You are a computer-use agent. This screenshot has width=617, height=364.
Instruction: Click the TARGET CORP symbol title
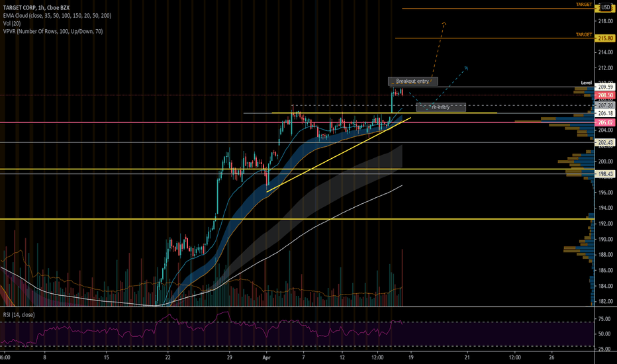[36, 7]
